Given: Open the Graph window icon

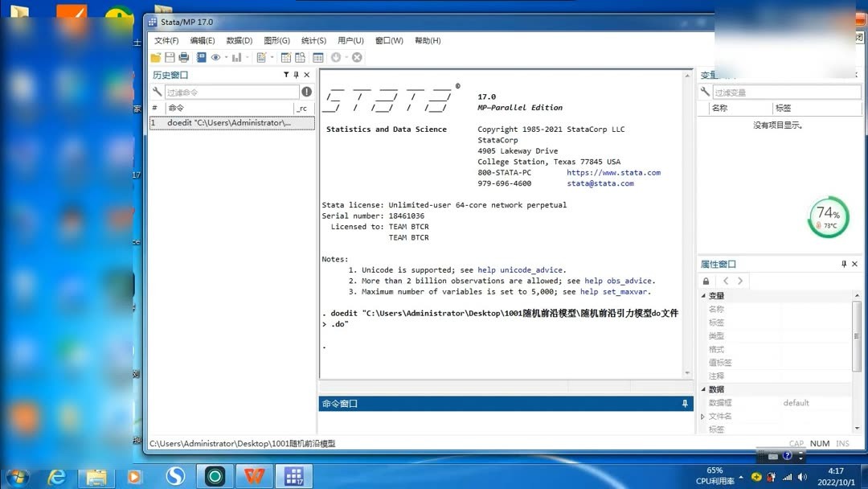Looking at the screenshot, I should click(x=236, y=57).
